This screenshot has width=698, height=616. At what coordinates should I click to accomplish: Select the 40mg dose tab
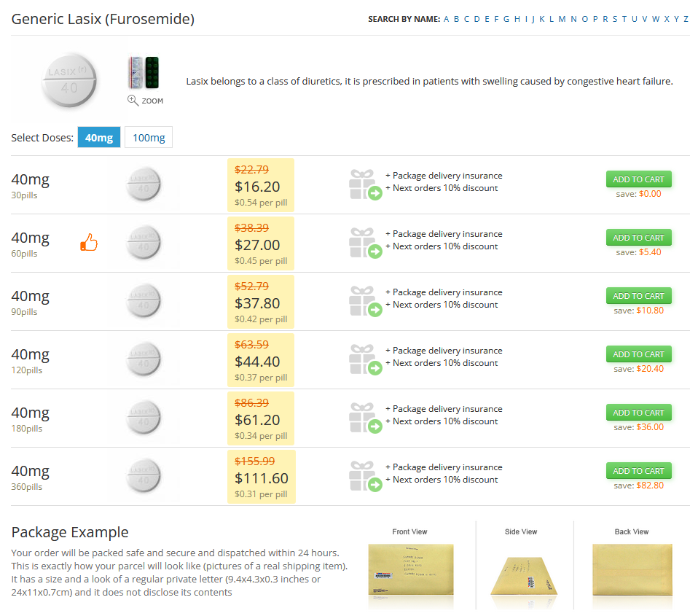click(99, 137)
